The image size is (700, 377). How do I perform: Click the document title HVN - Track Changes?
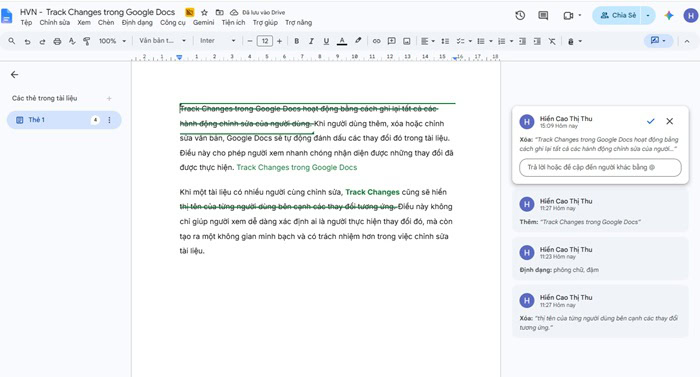pyautogui.click(x=97, y=13)
